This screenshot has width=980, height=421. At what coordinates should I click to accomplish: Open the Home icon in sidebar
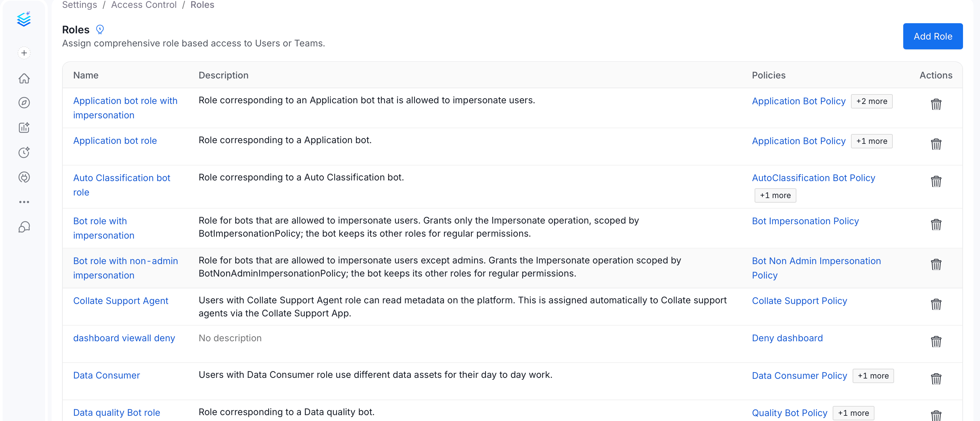coord(24,78)
